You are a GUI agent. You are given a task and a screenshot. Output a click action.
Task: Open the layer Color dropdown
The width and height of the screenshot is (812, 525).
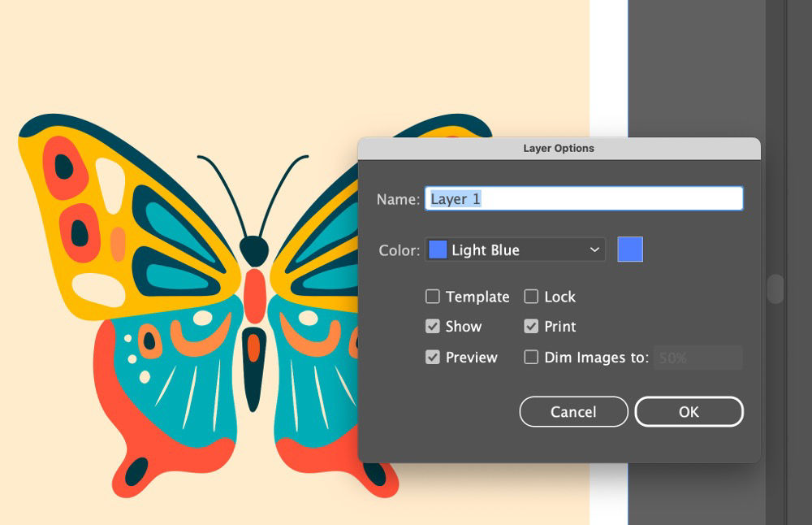click(x=515, y=249)
